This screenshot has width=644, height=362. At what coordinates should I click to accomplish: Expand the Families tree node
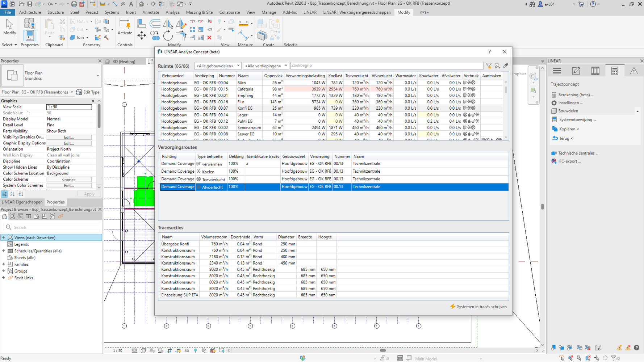[4, 265]
